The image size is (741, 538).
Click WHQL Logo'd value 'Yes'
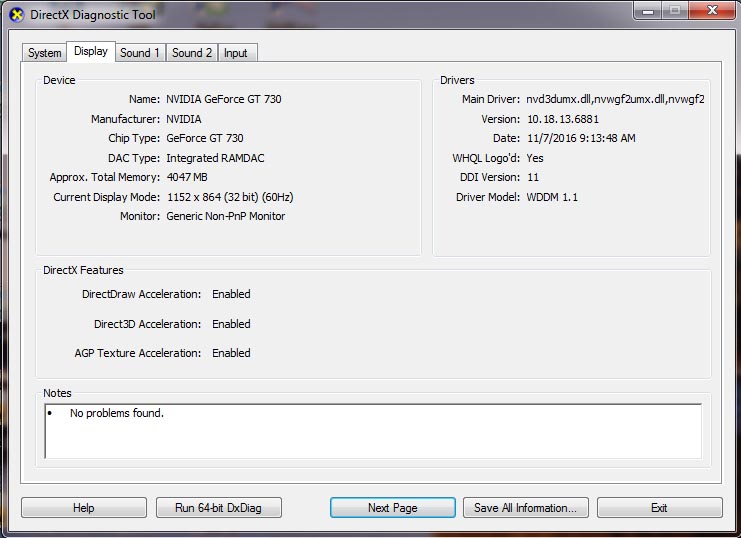coord(535,158)
